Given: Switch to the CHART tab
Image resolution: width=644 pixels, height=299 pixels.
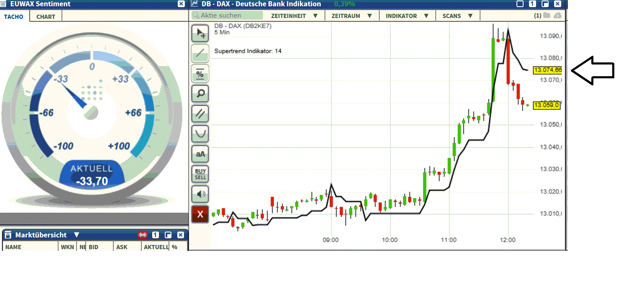Looking at the screenshot, I should point(45,17).
